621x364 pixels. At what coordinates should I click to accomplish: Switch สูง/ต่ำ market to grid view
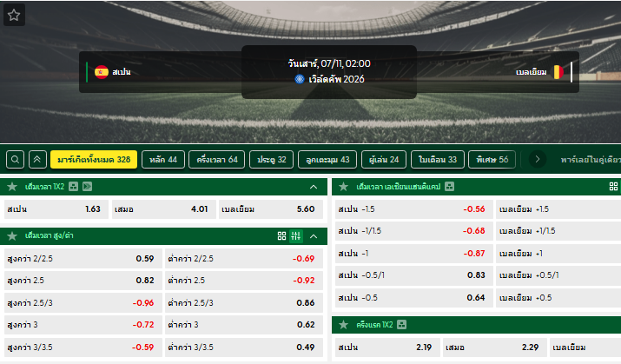click(x=281, y=236)
